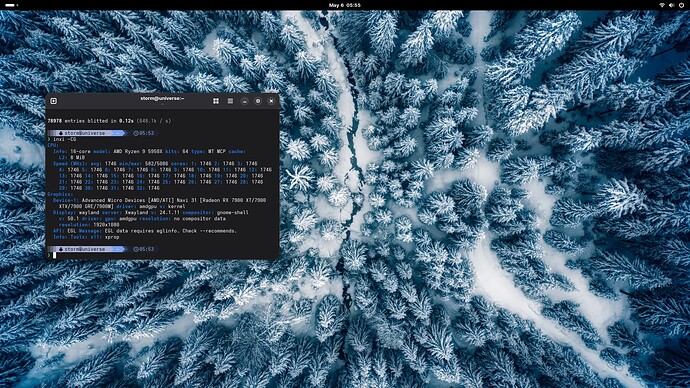The width and height of the screenshot is (690, 388).
Task: Minimize the terminal window
Action: pyautogui.click(x=245, y=101)
